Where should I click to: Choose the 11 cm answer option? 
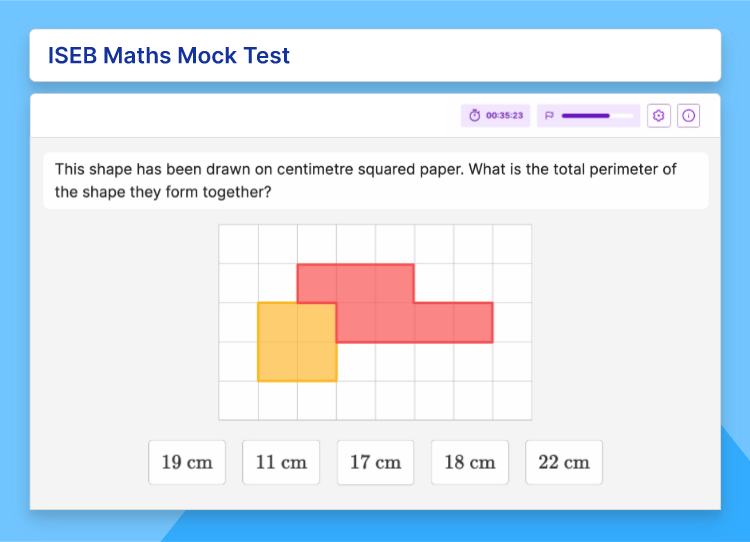[281, 462]
